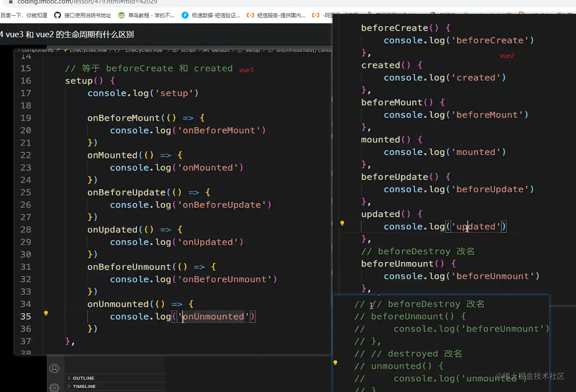Open the 百度一下，你就知道 bookmark
The height and width of the screenshot is (392, 576).
[24, 16]
